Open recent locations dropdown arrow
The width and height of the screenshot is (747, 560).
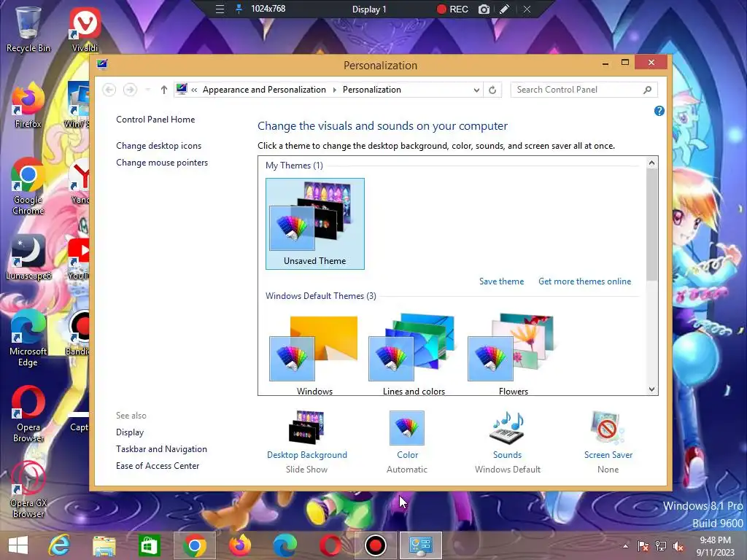pos(147,90)
